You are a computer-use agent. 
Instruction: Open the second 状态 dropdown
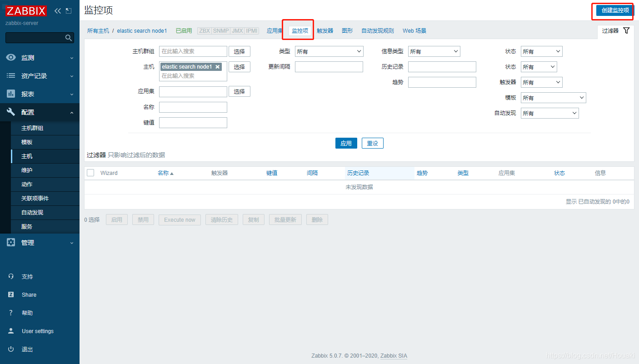539,67
